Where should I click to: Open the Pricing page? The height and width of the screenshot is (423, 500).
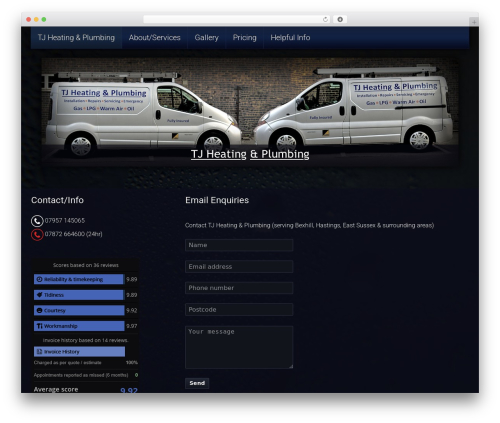[x=244, y=38]
